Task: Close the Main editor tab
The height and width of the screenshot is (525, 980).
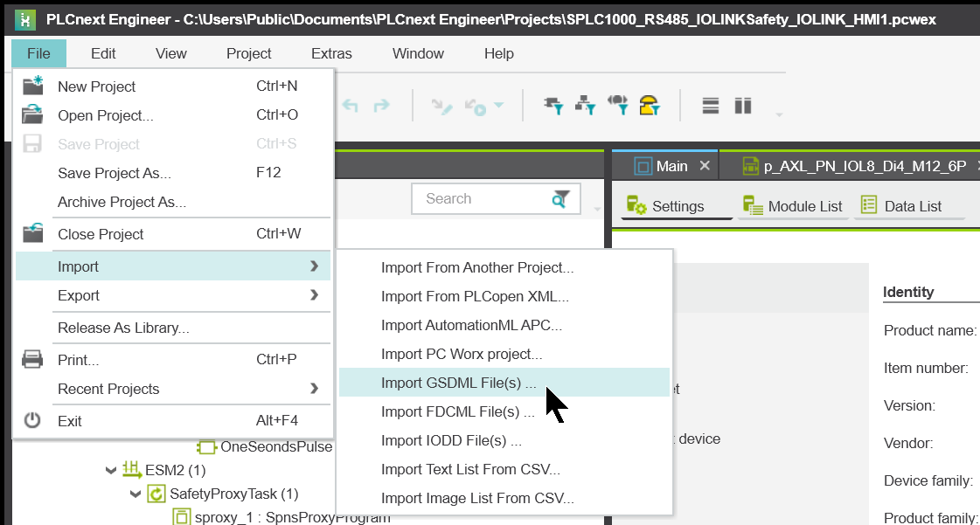Action: [x=705, y=165]
